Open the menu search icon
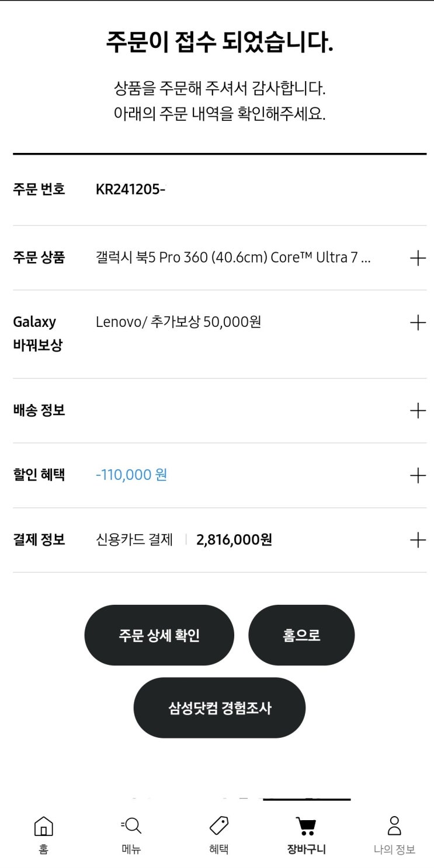Viewport: 434px width, 868px height. pos(131,826)
